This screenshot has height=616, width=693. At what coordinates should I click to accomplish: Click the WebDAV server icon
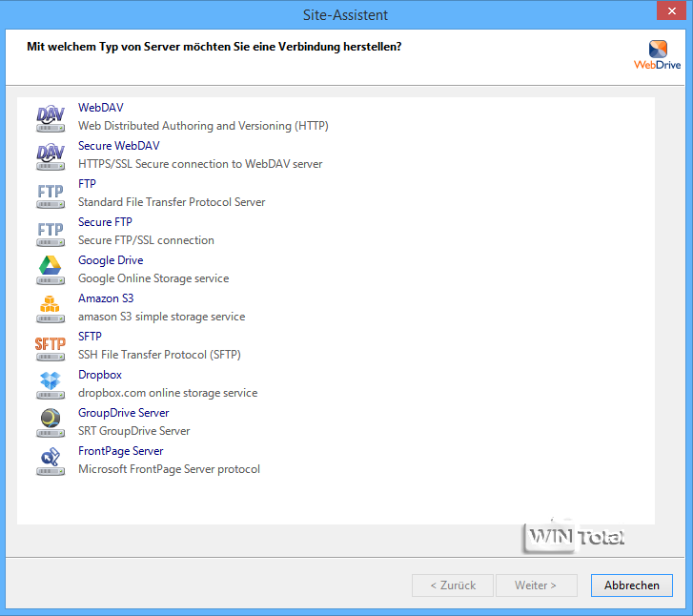pos(51,118)
